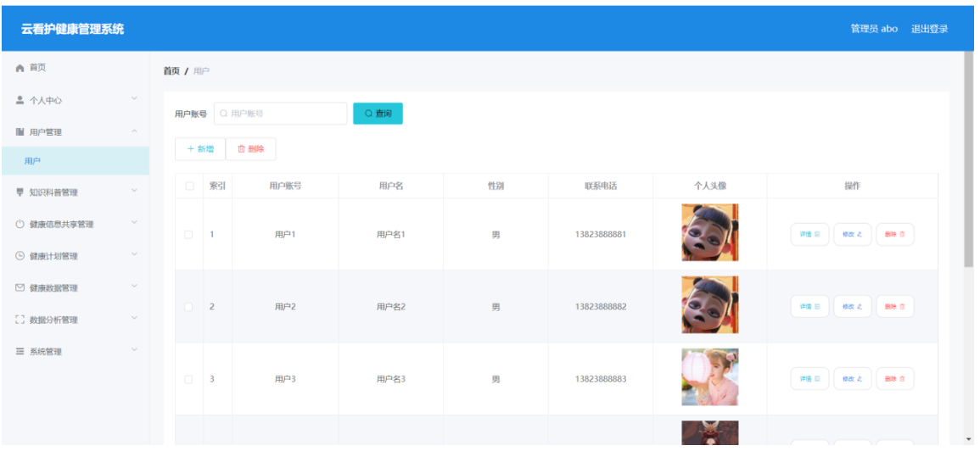Click the power icon for 健康信息共享管理
This screenshot has width=980, height=451.
click(x=20, y=224)
